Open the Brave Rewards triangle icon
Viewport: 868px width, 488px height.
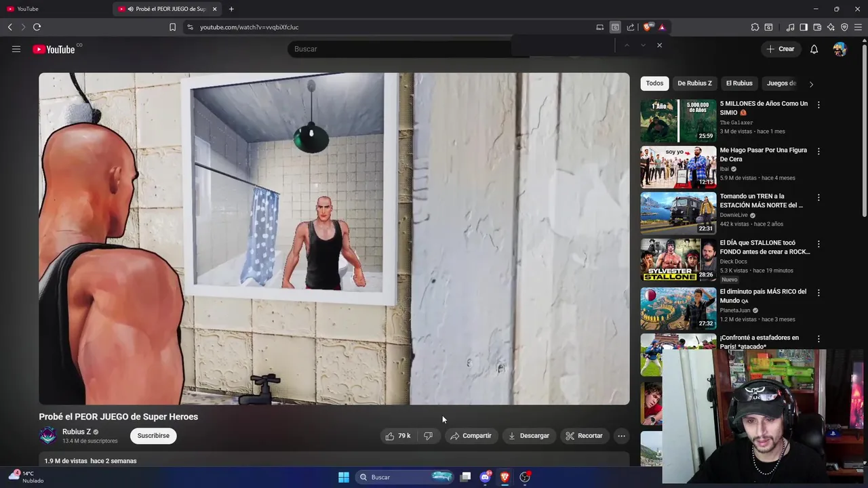[662, 27]
